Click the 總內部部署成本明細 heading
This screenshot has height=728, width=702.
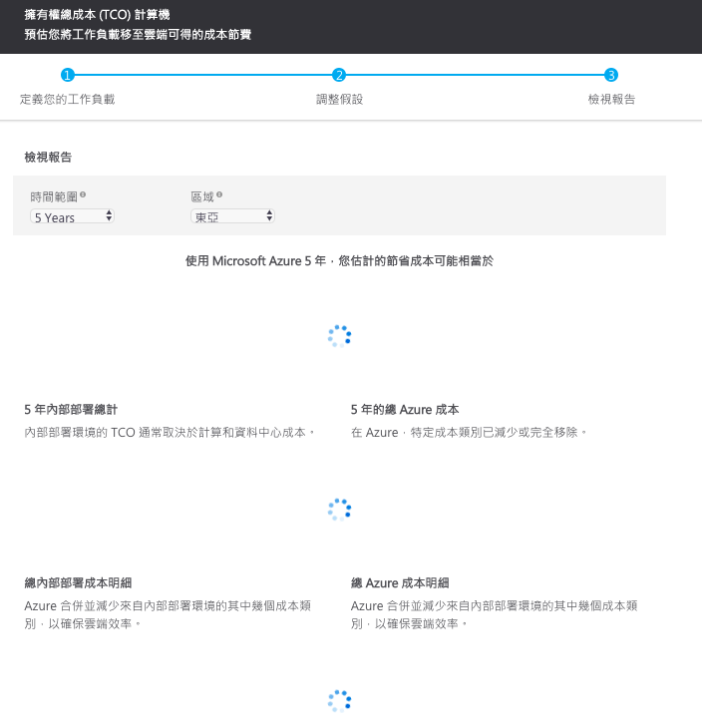tap(78, 582)
